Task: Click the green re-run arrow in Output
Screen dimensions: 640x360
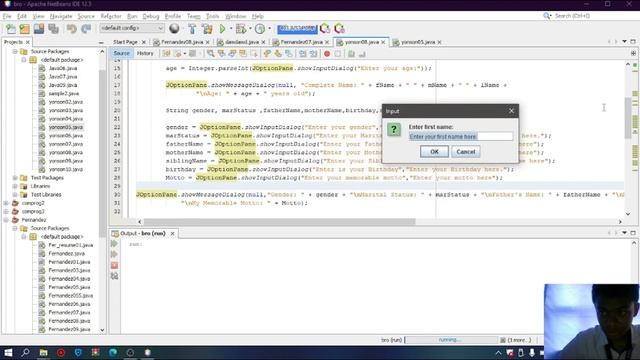Action: click(114, 244)
